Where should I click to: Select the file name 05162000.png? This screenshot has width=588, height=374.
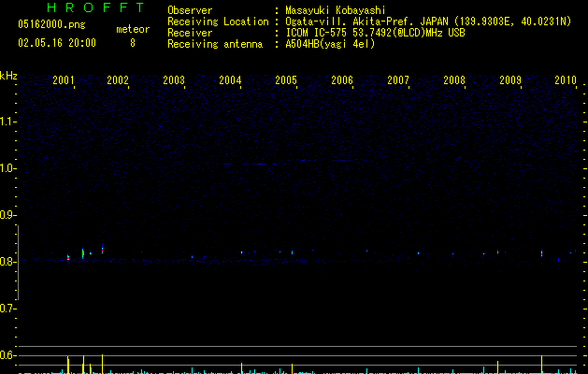51,24
